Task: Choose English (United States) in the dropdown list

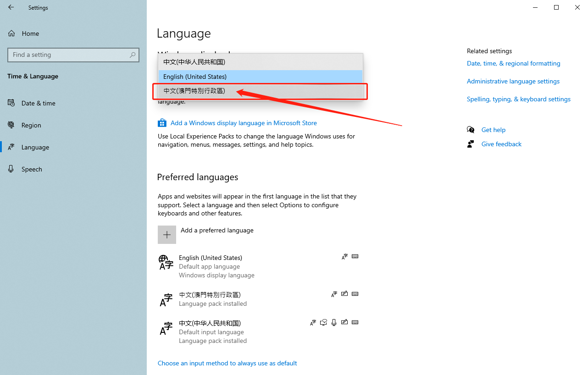Action: 260,77
